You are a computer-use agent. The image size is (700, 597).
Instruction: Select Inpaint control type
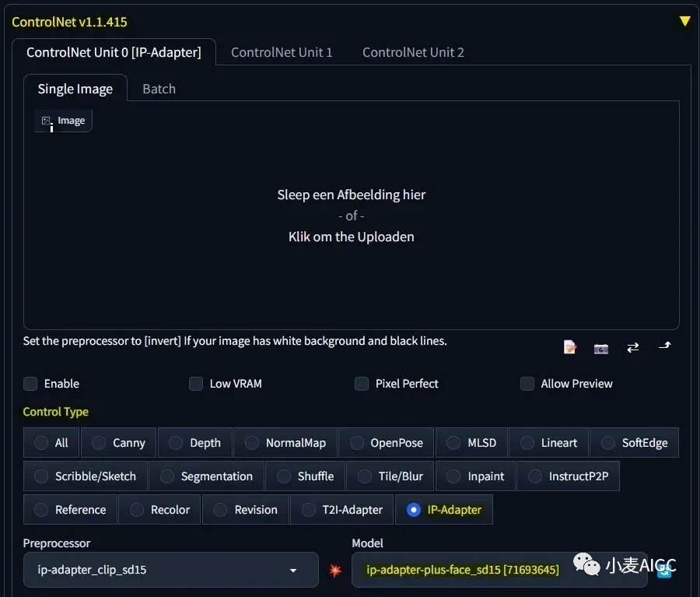pyautogui.click(x=475, y=476)
